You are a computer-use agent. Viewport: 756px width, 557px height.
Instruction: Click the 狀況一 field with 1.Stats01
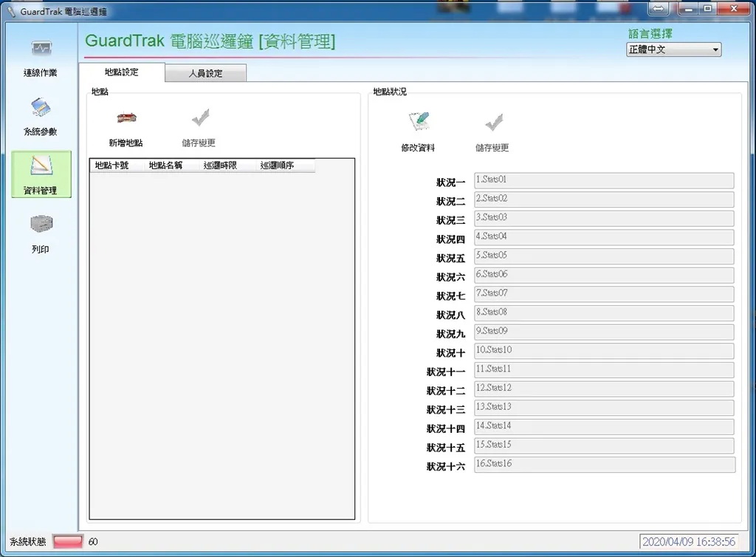coord(604,180)
